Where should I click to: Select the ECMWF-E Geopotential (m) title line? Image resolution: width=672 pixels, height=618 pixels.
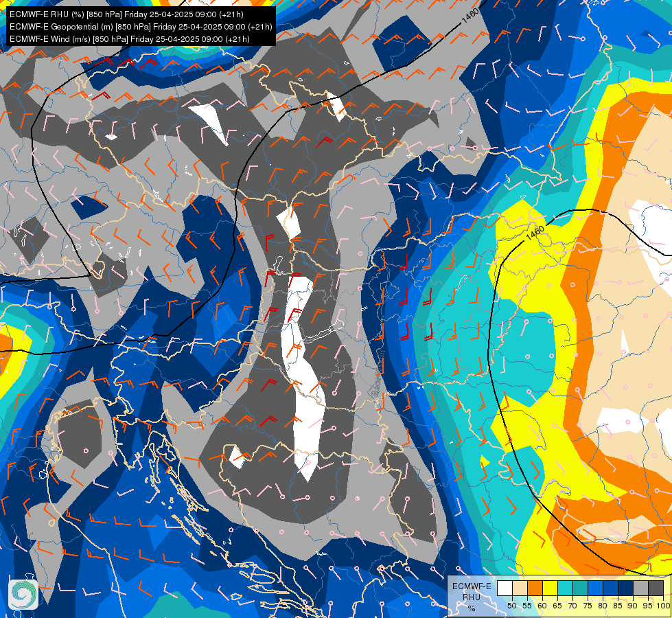(x=141, y=27)
